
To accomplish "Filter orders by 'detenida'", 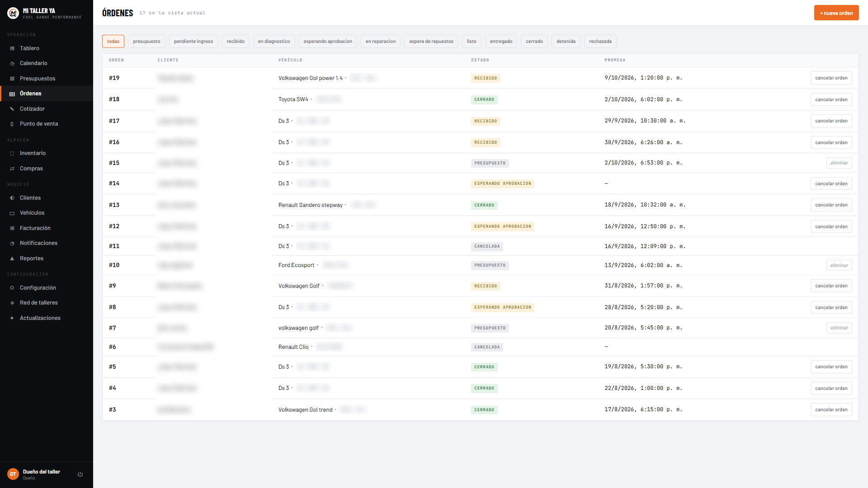I will click(x=566, y=42).
